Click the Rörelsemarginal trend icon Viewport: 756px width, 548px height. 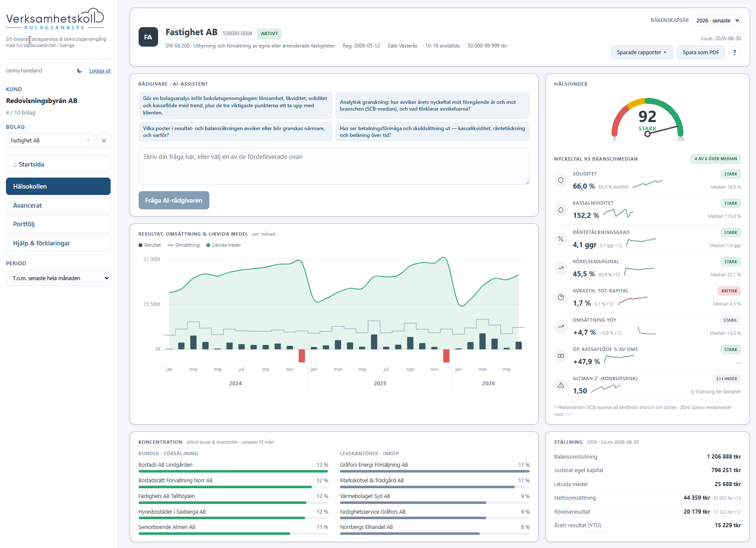point(561,268)
